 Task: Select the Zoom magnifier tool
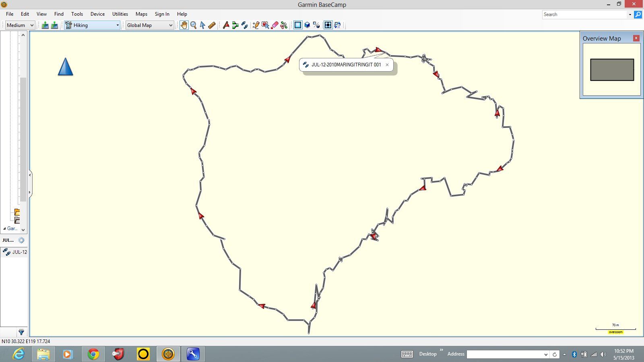point(193,25)
